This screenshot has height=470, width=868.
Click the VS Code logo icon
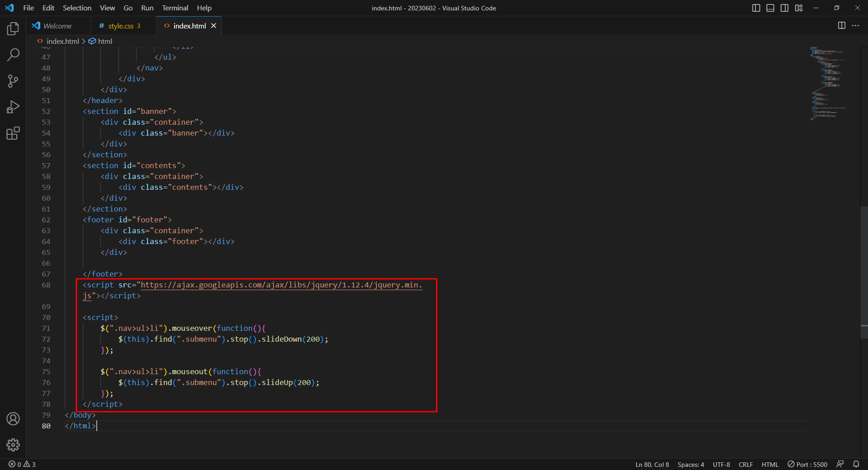9,8
